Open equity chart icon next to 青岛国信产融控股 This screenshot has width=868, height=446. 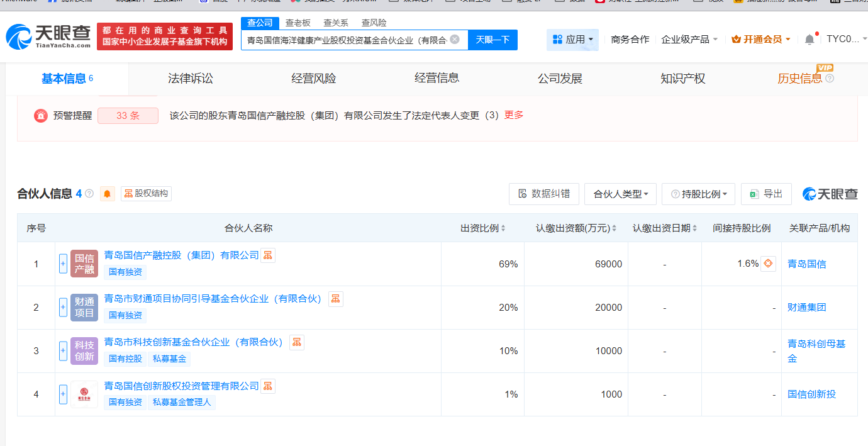[x=268, y=255]
